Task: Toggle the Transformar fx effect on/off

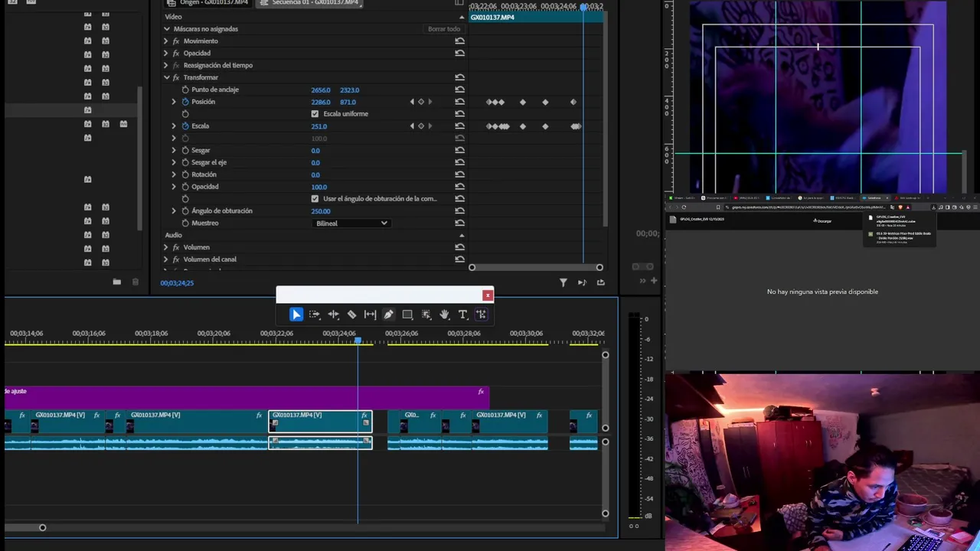Action: tap(176, 77)
